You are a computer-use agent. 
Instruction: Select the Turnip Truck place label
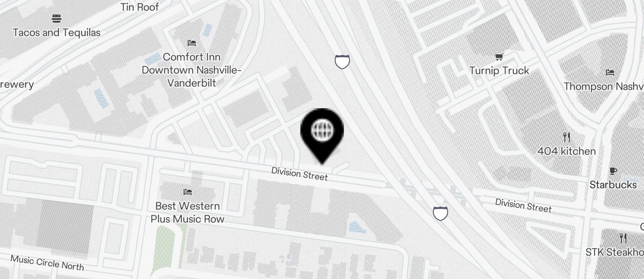(499, 71)
